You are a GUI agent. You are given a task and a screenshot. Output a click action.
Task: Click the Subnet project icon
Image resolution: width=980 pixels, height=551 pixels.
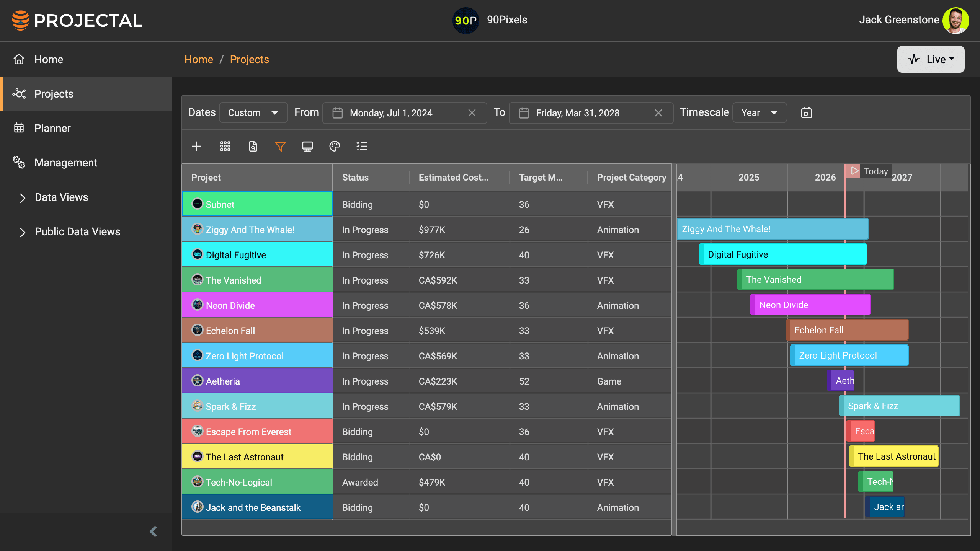click(x=197, y=204)
